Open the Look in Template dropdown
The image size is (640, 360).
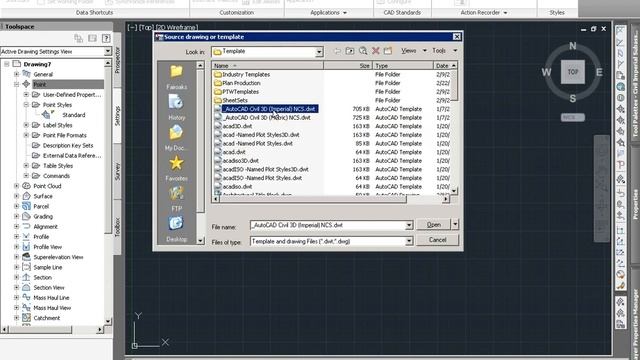pos(319,51)
